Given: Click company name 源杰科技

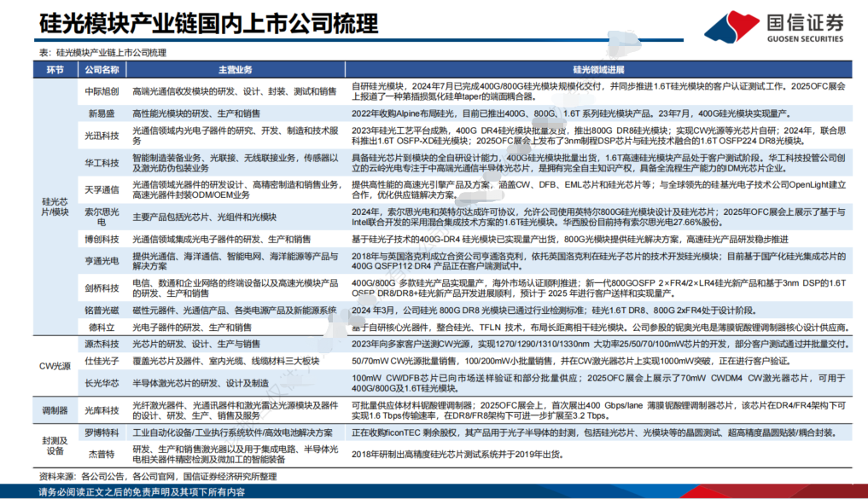Looking at the screenshot, I should (102, 344).
